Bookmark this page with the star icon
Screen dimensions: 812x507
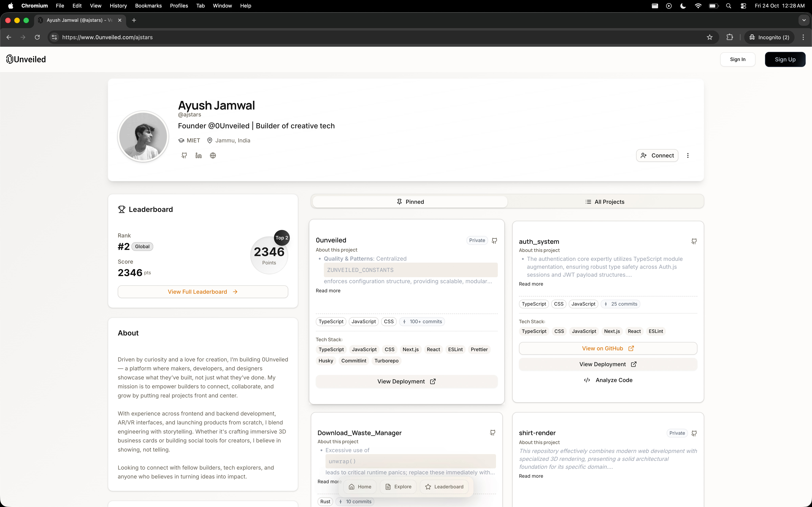[x=709, y=37]
